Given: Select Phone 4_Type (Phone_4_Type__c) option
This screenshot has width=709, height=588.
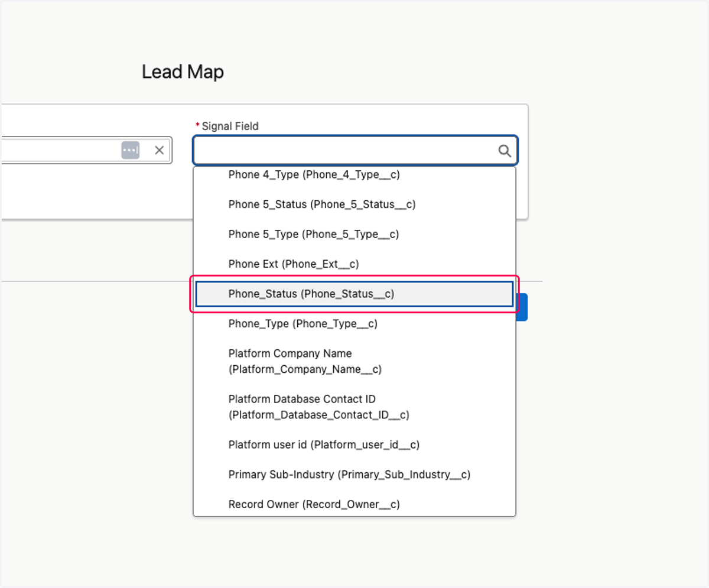Looking at the screenshot, I should [x=354, y=175].
